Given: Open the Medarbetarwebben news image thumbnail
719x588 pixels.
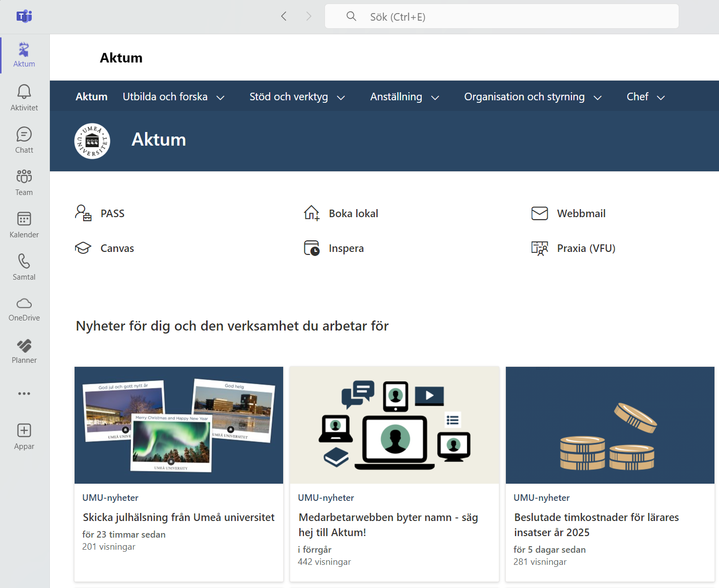Looking at the screenshot, I should (395, 425).
